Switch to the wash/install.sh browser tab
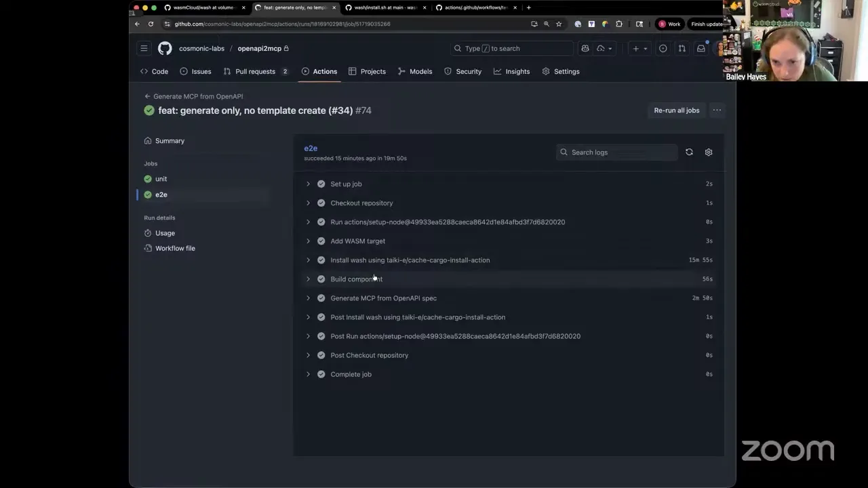 click(384, 7)
